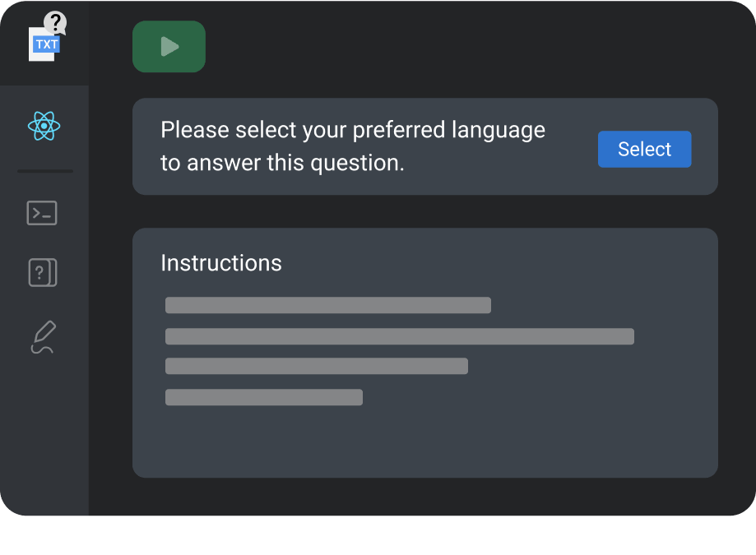The image size is (756, 555).
Task: Click the TXT file question logo
Action: [45, 39]
